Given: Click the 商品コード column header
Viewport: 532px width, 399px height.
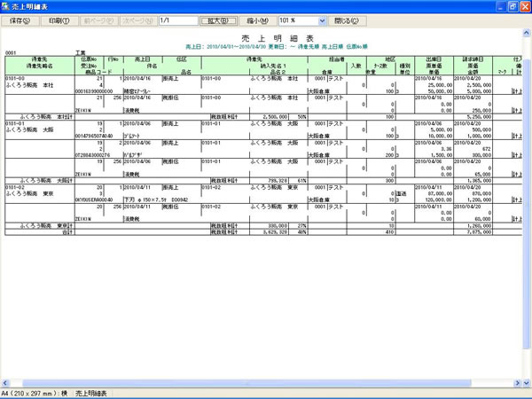Looking at the screenshot, I should click(x=98, y=72).
